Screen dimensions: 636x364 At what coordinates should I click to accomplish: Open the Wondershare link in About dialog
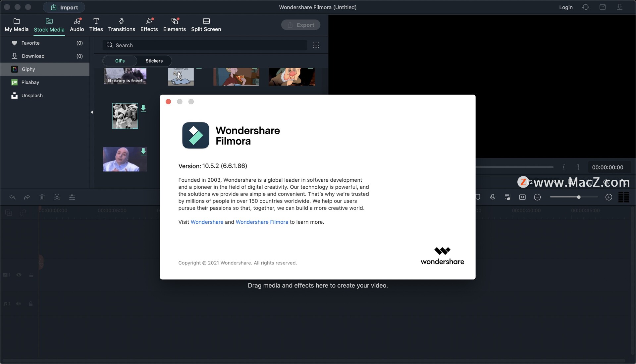[x=207, y=222]
